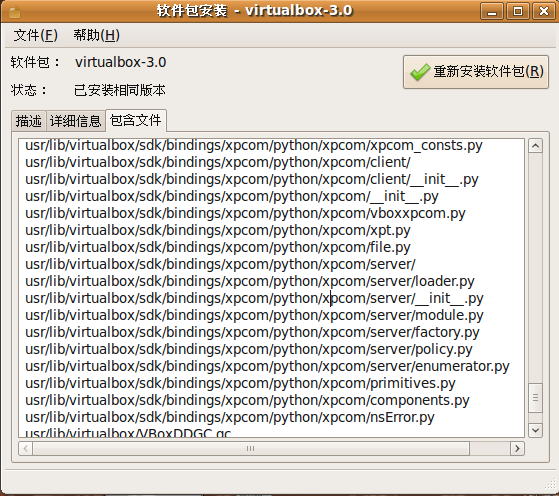Screen dimensions: 559x496
Task: Click the horizontal scrollbar left arrow
Action: 25,448
